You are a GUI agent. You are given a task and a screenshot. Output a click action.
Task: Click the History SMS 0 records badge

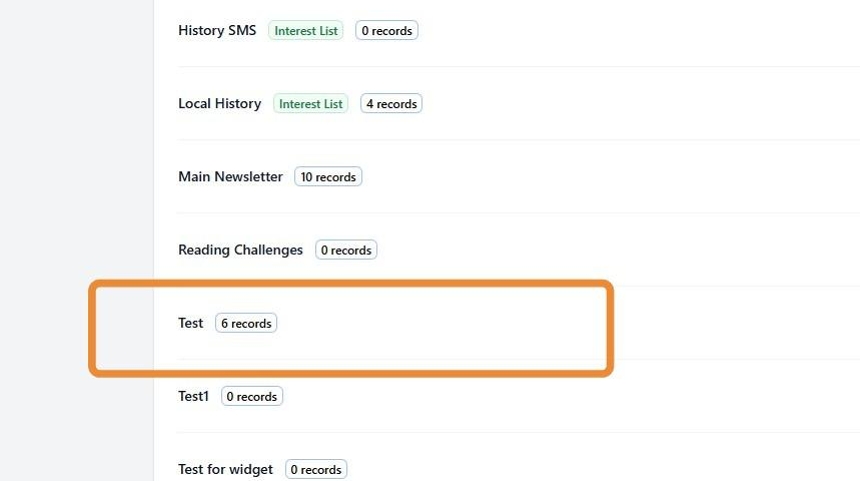coord(387,31)
